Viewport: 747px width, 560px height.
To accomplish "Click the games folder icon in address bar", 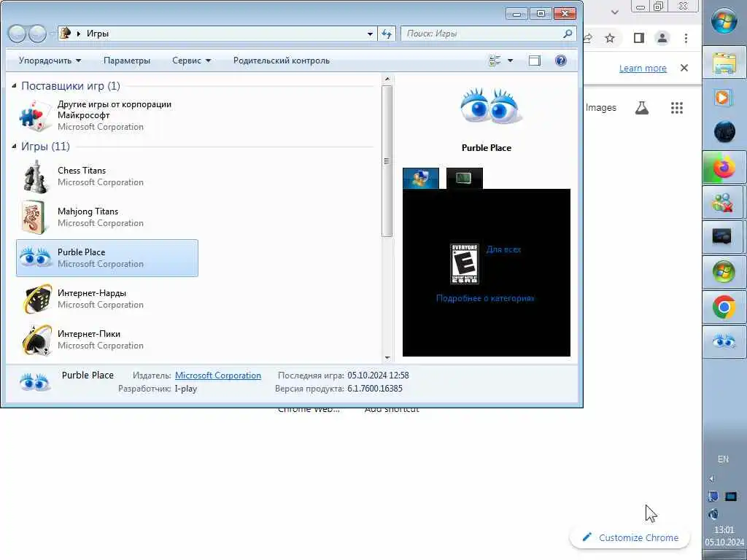I will point(66,33).
